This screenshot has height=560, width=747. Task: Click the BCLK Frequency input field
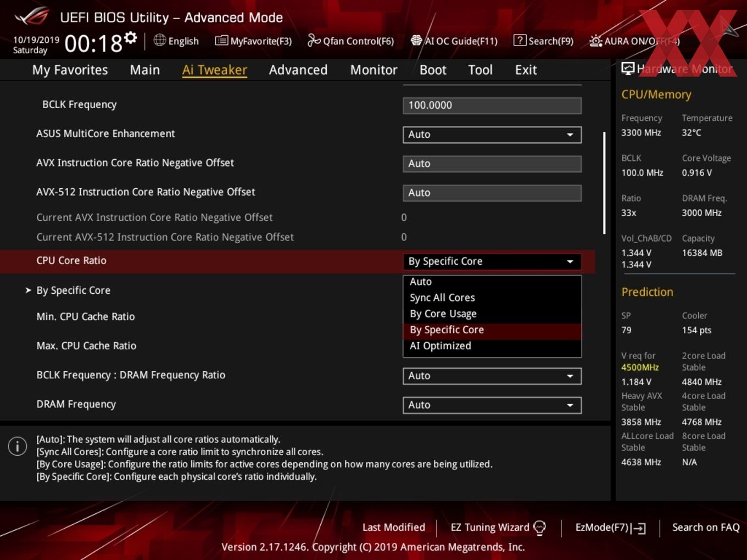click(x=492, y=105)
